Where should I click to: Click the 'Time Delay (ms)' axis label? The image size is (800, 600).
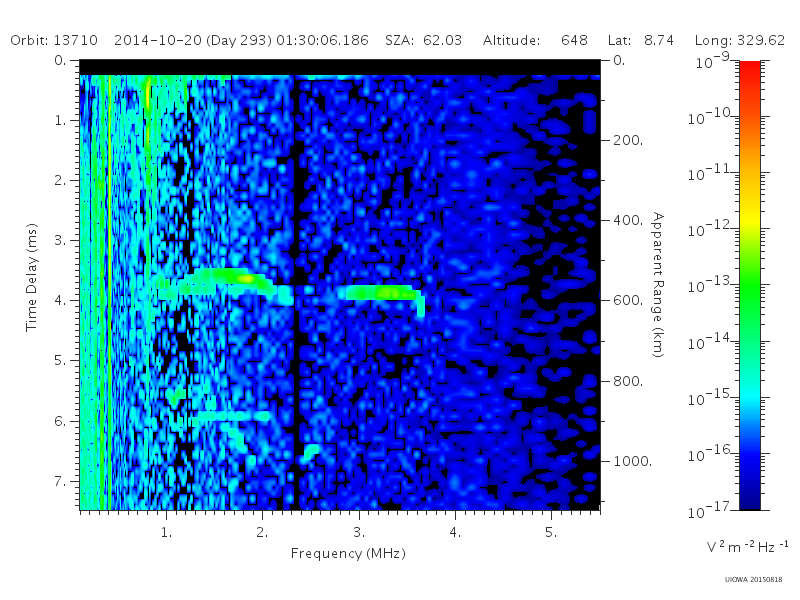click(32, 278)
